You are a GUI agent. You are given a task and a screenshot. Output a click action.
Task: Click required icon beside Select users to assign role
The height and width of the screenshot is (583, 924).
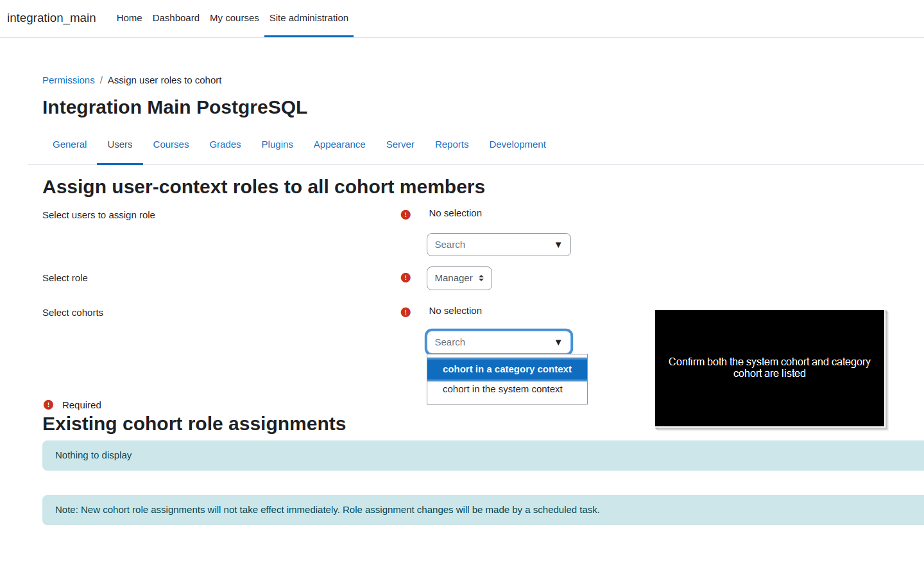pos(406,214)
